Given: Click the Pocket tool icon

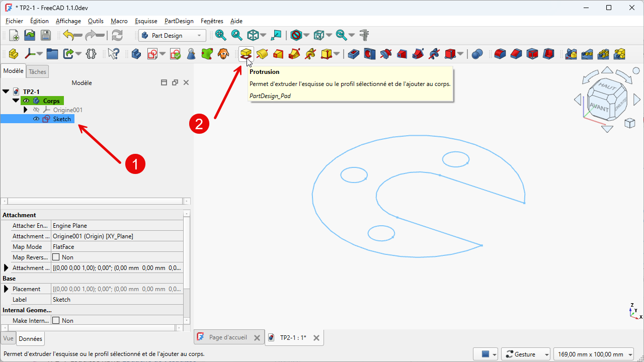Looking at the screenshot, I should 354,53.
